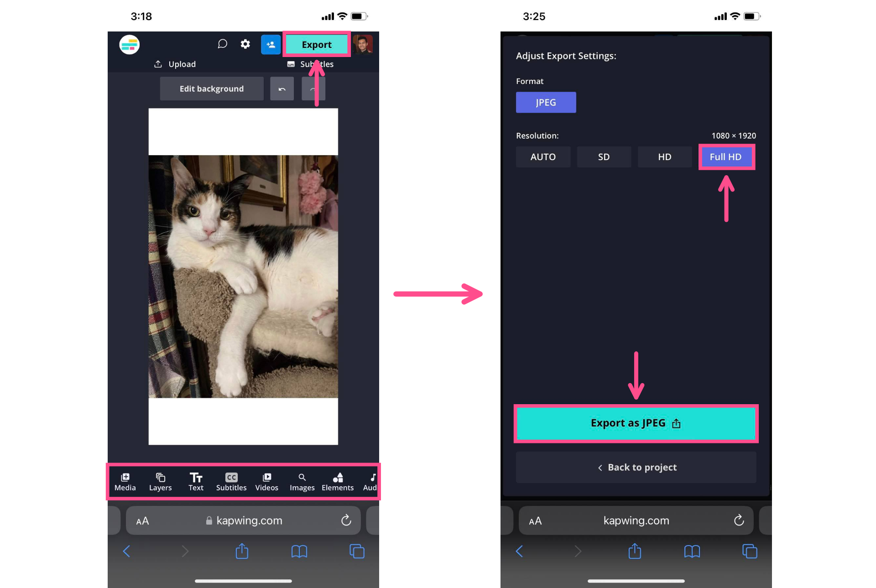
Task: Select SD resolution option
Action: tap(604, 156)
